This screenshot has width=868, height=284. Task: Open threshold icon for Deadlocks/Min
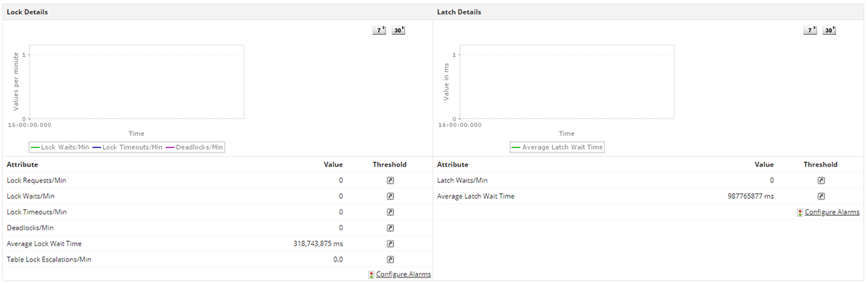[x=390, y=227]
